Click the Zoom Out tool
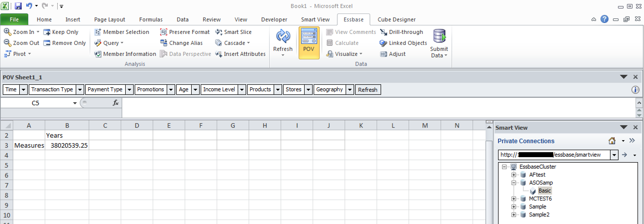This screenshot has width=644, height=224. point(21,43)
